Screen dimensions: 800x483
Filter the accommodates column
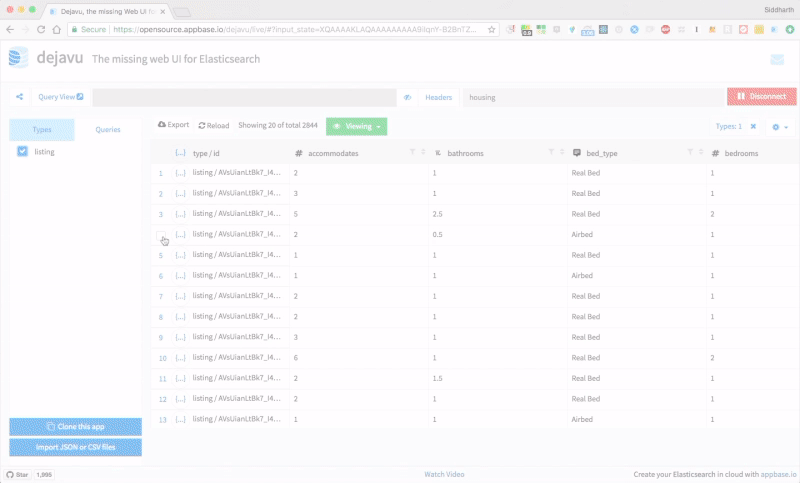coord(412,152)
